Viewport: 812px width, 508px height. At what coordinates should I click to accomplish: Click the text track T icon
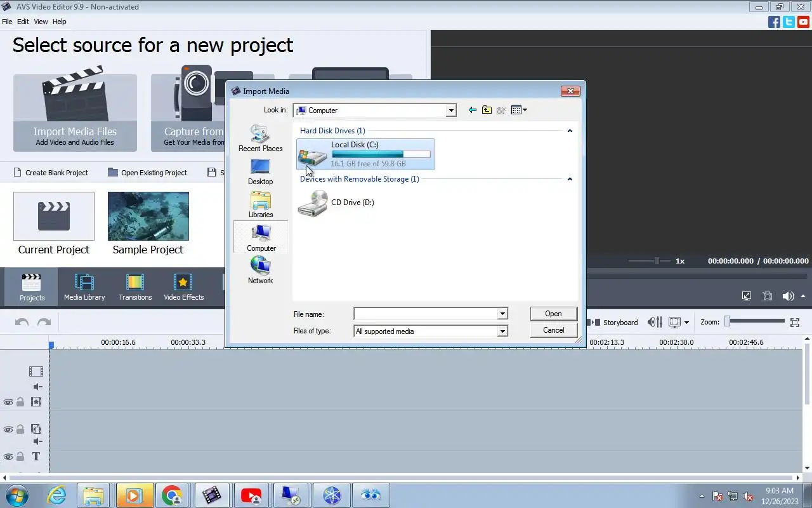36,457
